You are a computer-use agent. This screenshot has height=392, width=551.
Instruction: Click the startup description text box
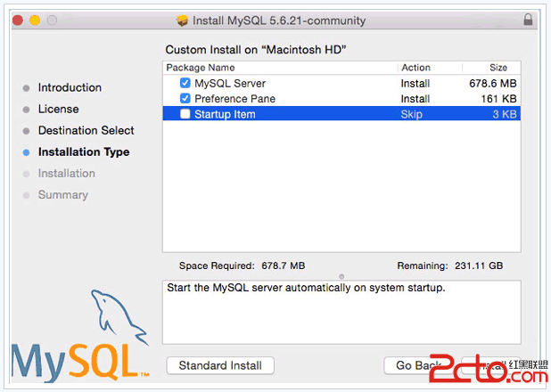click(341, 313)
